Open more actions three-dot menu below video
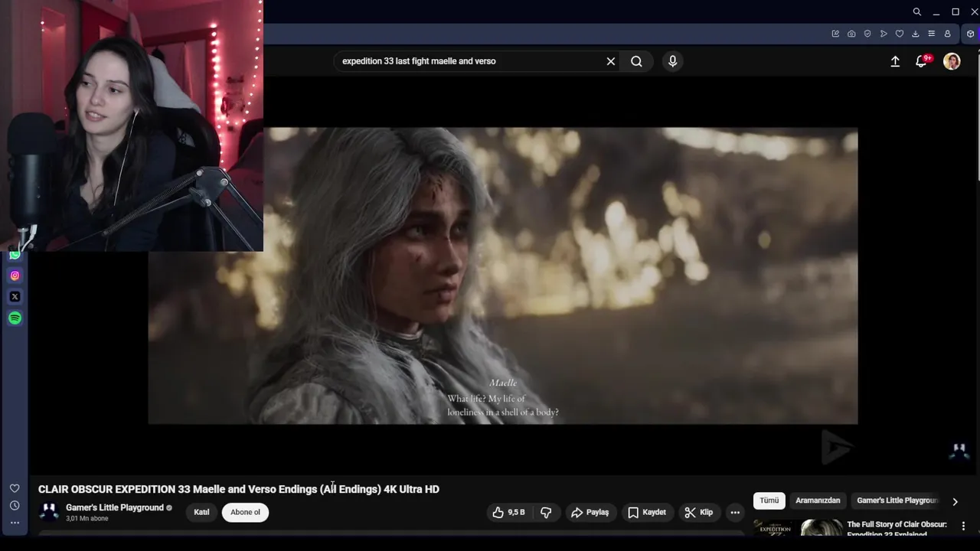The height and width of the screenshot is (551, 980). [x=735, y=512]
